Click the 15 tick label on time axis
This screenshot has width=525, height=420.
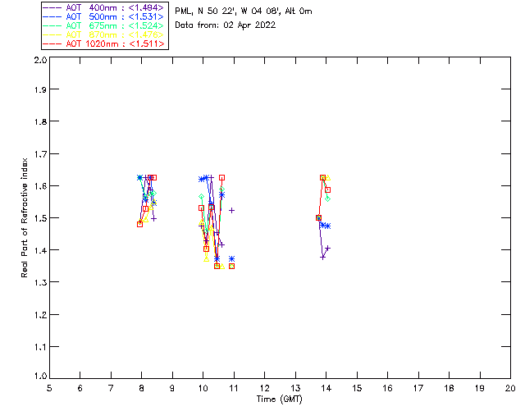pos(357,388)
